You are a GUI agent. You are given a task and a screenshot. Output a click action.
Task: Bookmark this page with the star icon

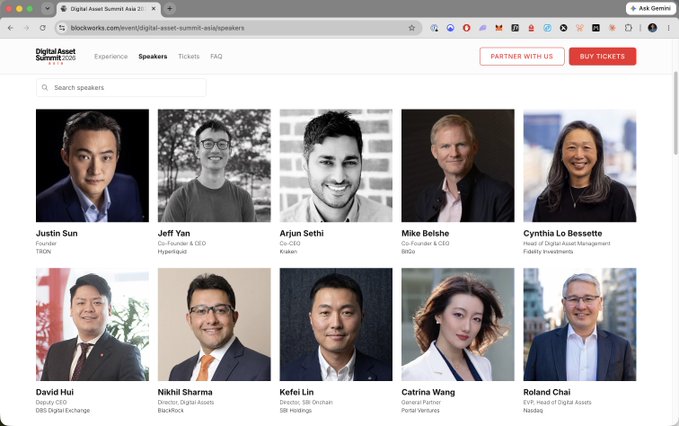(411, 28)
